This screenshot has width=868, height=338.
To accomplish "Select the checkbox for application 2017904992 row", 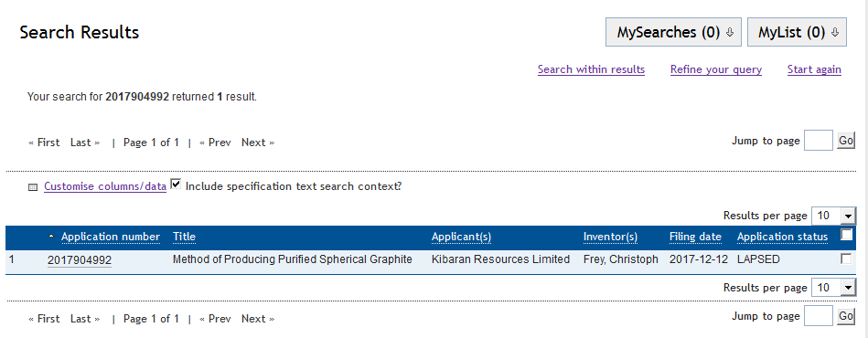I will click(846, 259).
